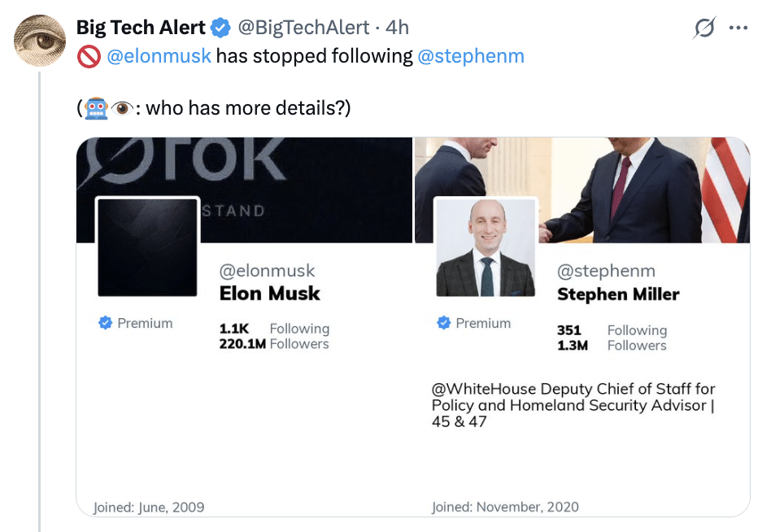Click the Big Tech Alert display name
This screenshot has height=532, width=771.
[141, 28]
